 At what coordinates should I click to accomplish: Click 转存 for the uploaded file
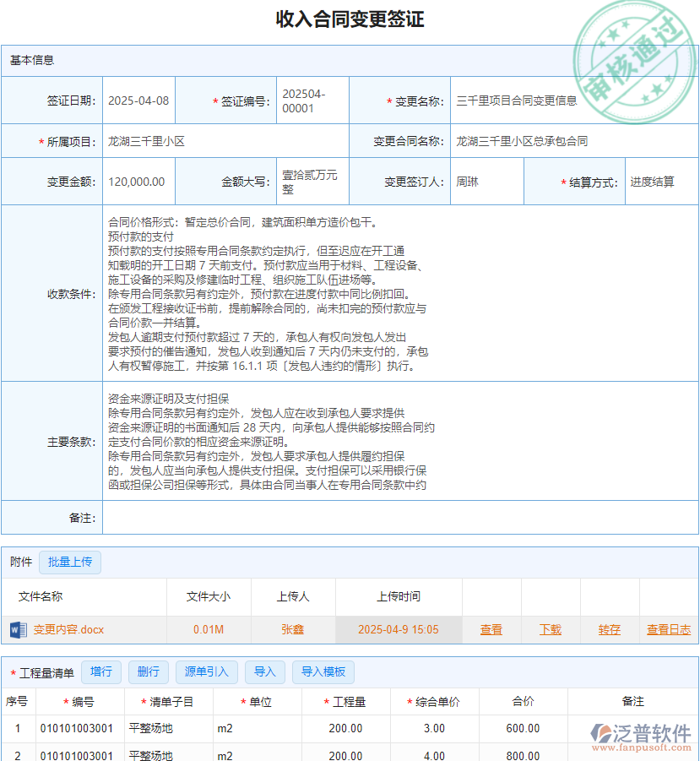coord(609,629)
